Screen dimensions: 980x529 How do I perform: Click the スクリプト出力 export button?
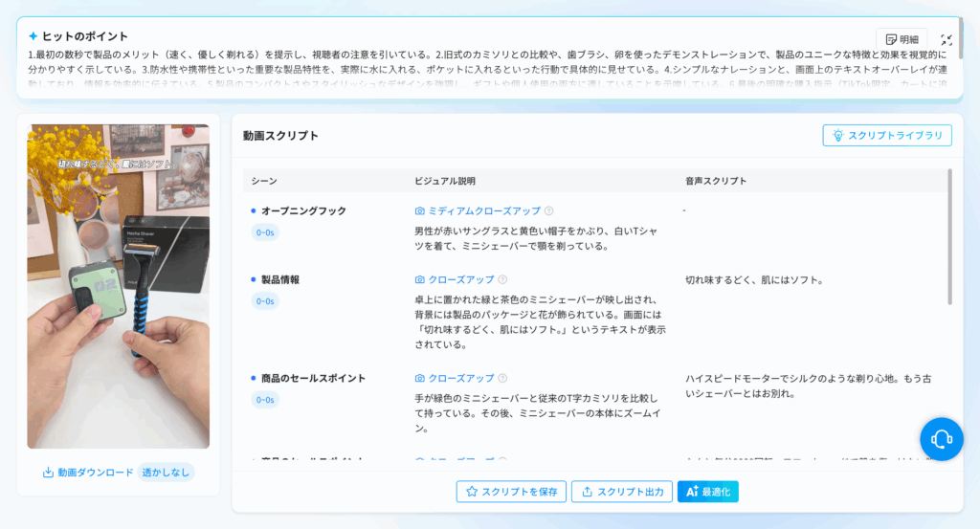(622, 492)
